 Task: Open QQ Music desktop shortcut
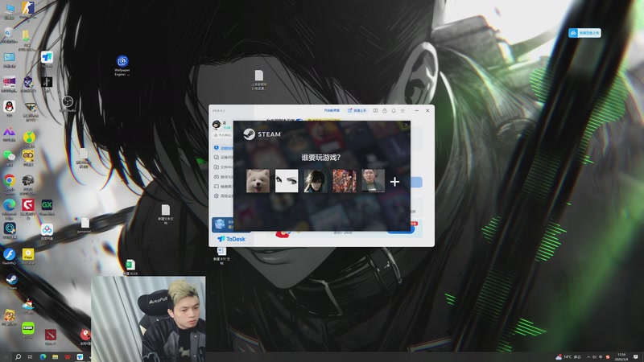pyautogui.click(x=29, y=137)
